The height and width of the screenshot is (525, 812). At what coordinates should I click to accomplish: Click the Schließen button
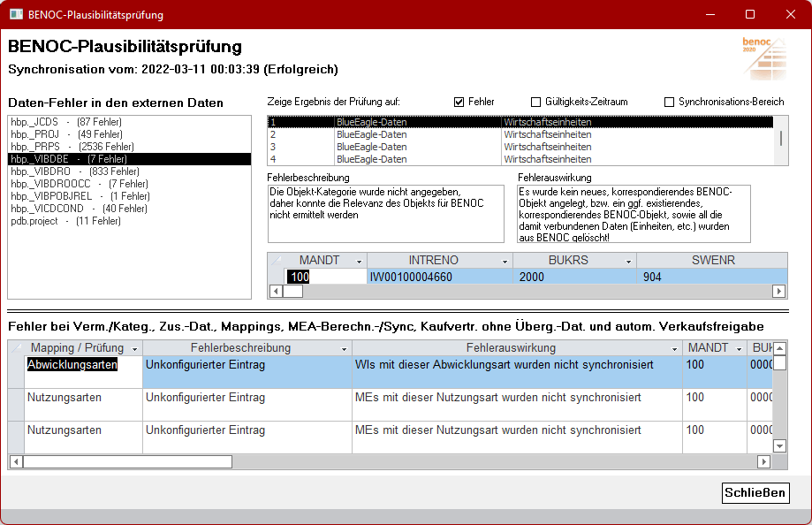click(x=755, y=492)
